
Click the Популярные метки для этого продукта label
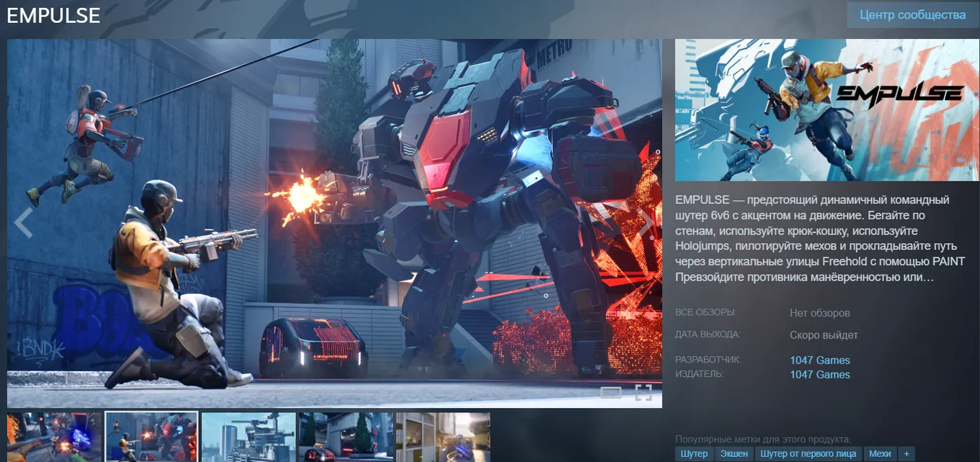(763, 439)
